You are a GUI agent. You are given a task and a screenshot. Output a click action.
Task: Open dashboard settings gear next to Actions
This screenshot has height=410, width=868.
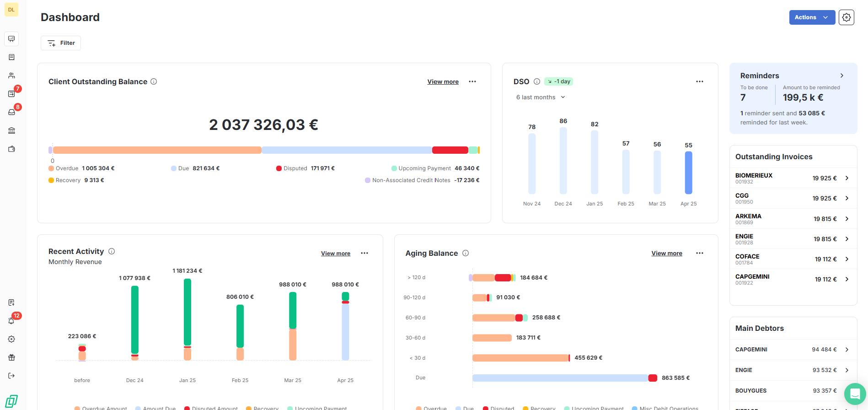coord(846,17)
